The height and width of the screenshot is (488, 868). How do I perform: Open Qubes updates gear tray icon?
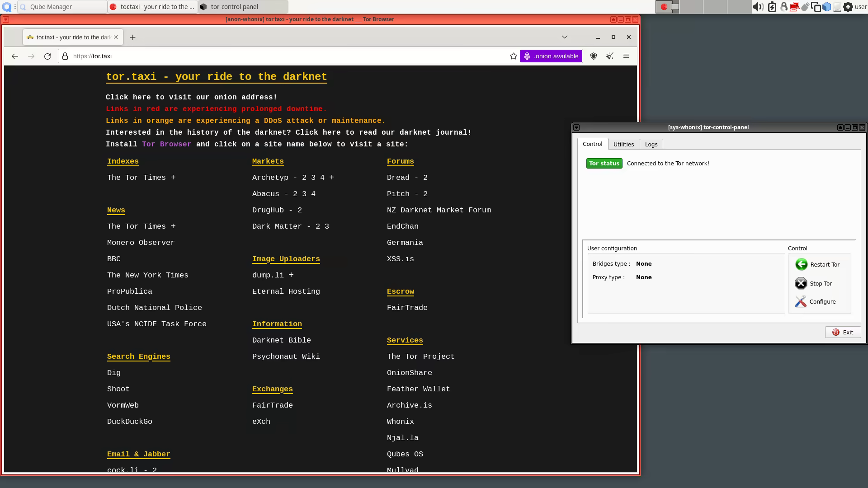point(848,7)
